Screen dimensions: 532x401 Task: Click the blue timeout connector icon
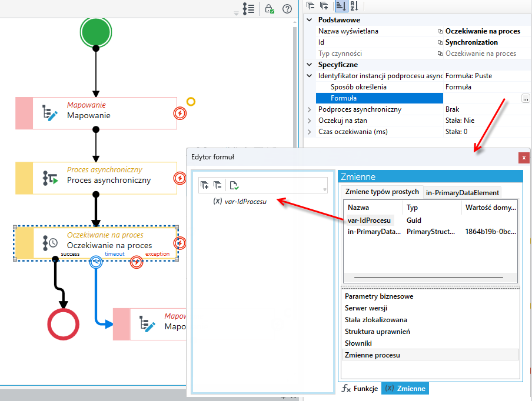[x=96, y=262]
